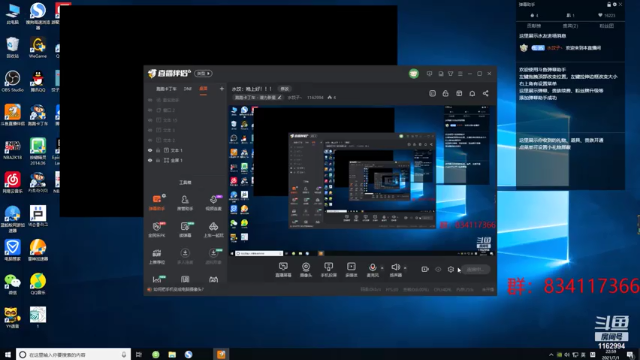Toggle visibility of the 文本 15 source

point(150,120)
